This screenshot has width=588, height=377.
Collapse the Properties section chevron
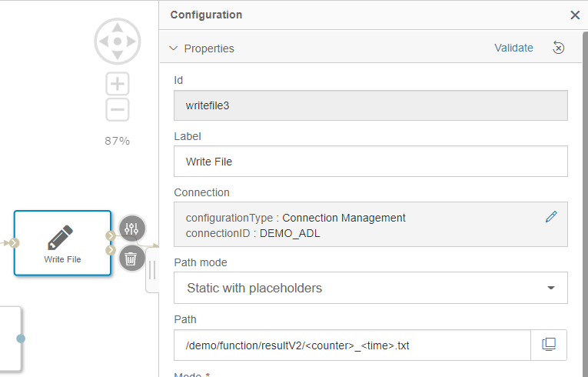[x=173, y=48]
